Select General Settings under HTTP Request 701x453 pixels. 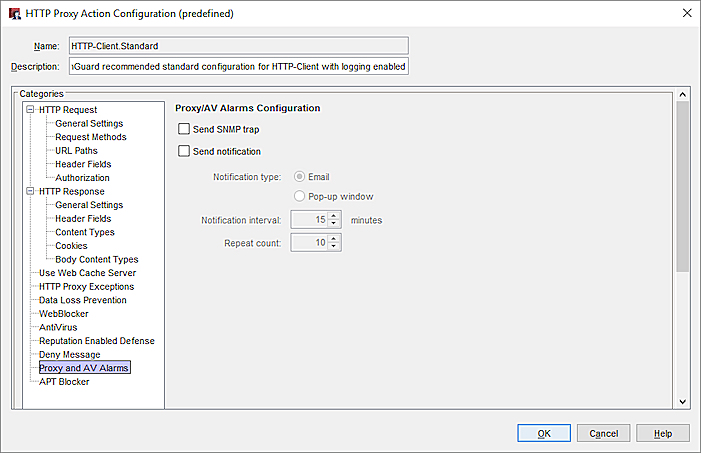[x=89, y=123]
